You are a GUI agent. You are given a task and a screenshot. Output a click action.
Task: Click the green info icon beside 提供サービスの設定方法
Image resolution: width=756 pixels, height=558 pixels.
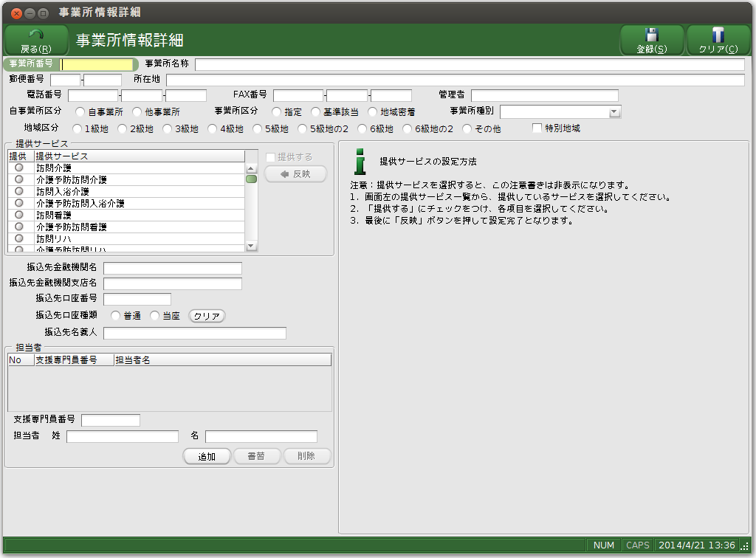360,162
